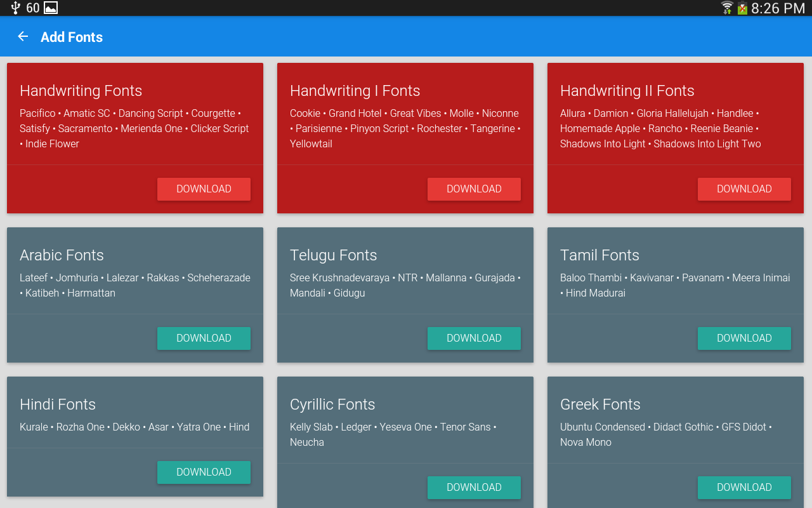812x508 pixels.
Task: Tap the font list starting with Ubuntu Condensed
Action: click(x=666, y=434)
